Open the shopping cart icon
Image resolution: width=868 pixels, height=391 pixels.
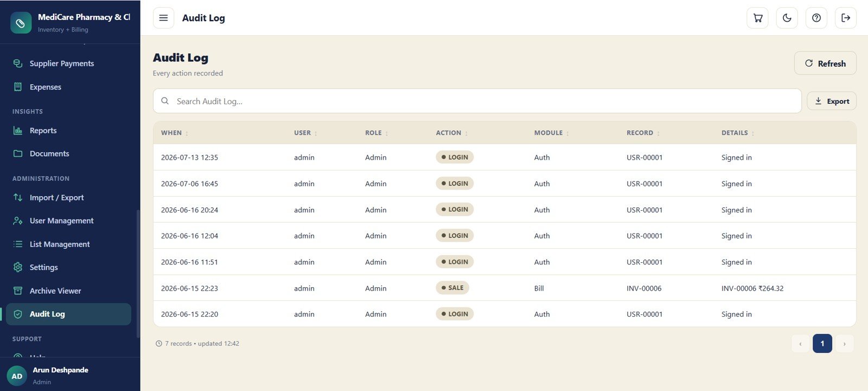tap(758, 18)
